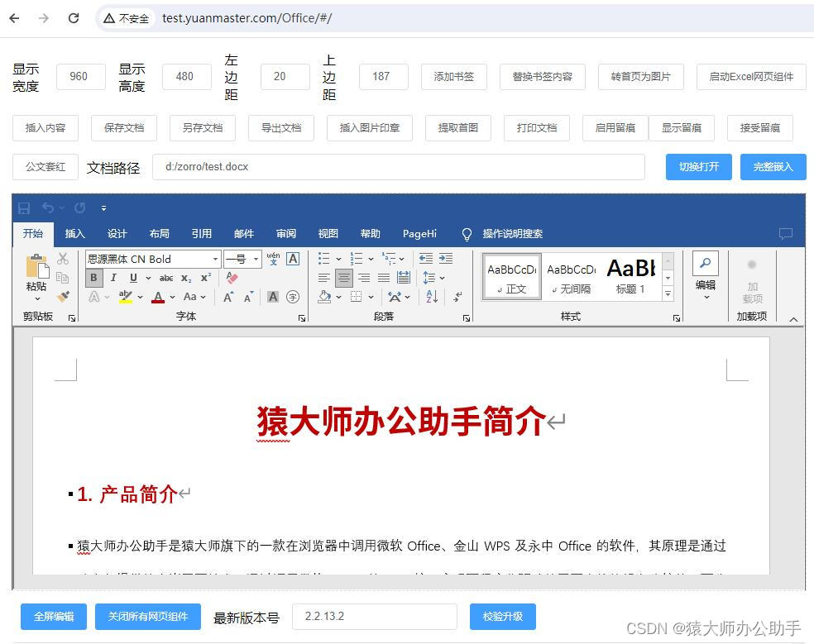The height and width of the screenshot is (644, 814).
Task: Click the Clear Formatting eraser icon
Action: tap(232, 278)
